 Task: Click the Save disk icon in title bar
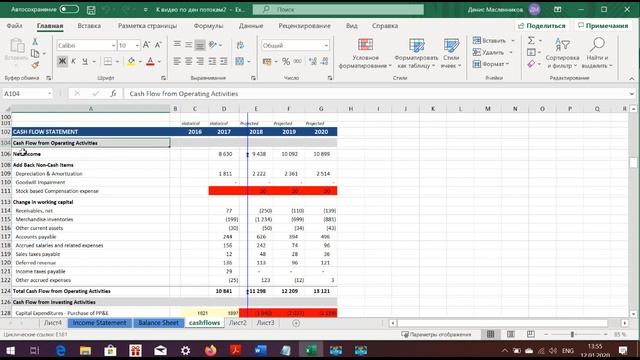(91, 9)
